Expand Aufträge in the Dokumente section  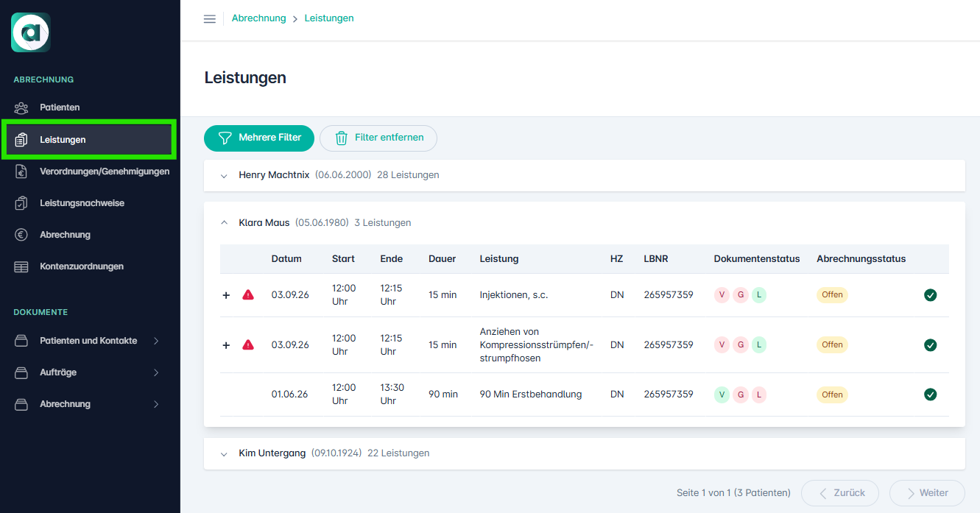pyautogui.click(x=90, y=372)
